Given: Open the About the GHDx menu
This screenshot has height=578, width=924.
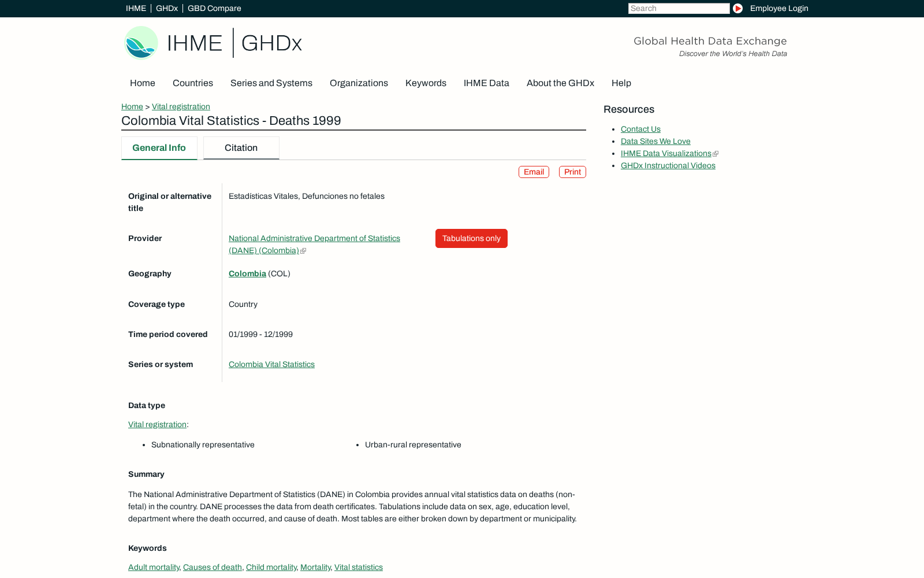Looking at the screenshot, I should 560,83.
